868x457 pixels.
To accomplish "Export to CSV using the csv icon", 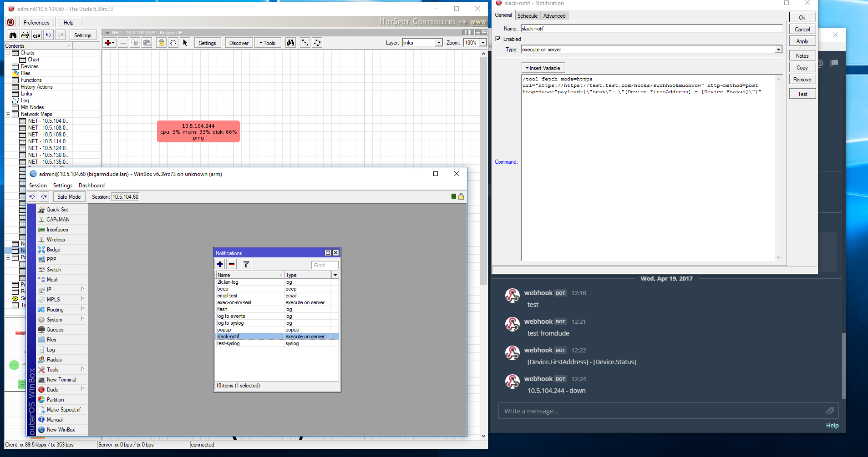I will coord(37,35).
